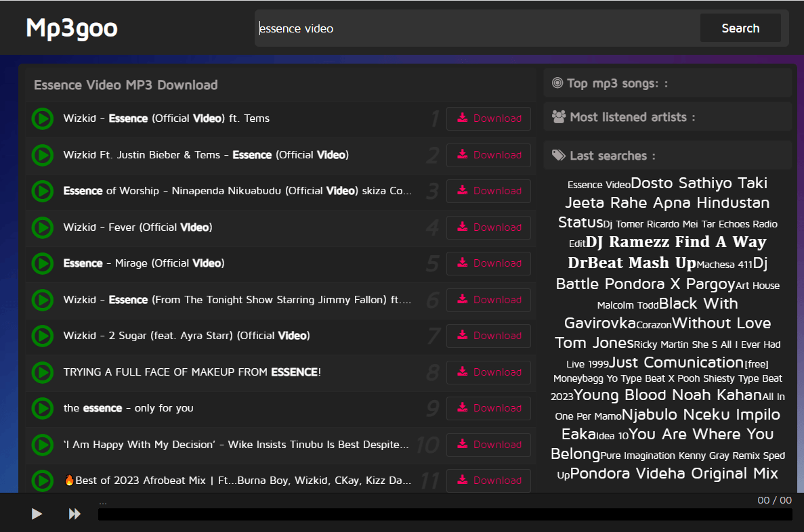The image size is (804, 532).
Task: Open Pure Imagination Kenny Gray Remix tag
Action: (x=671, y=466)
